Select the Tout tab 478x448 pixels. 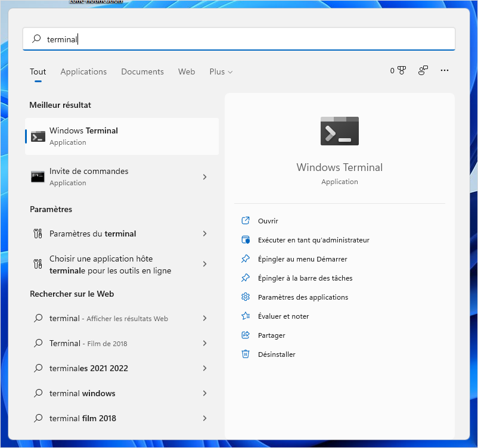[x=38, y=71]
